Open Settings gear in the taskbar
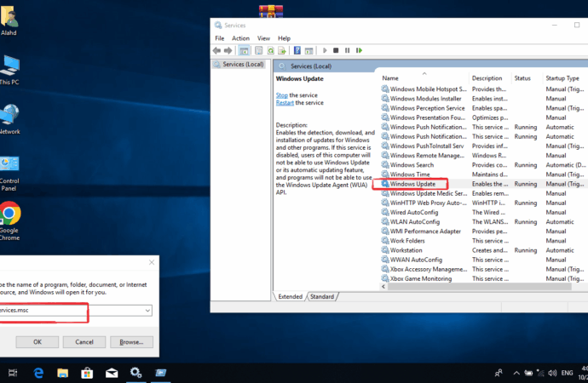Viewport: 588px width, 383px height. coord(135,372)
